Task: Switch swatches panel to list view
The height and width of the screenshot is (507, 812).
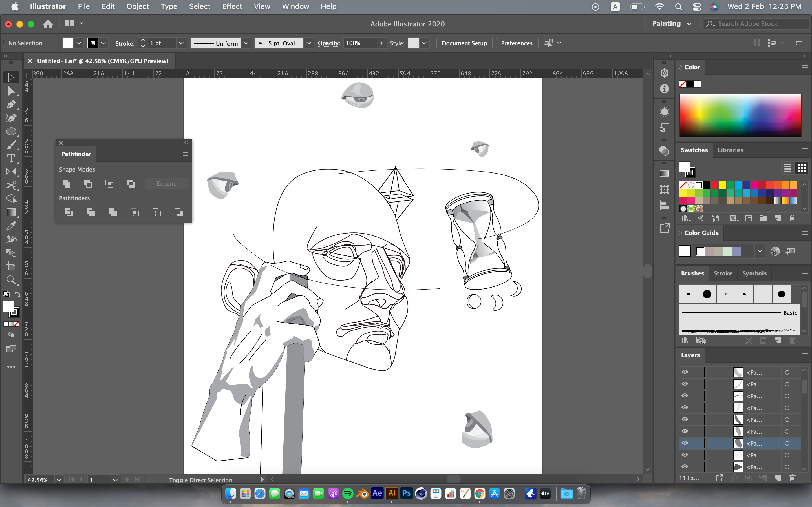Action: 787,168
